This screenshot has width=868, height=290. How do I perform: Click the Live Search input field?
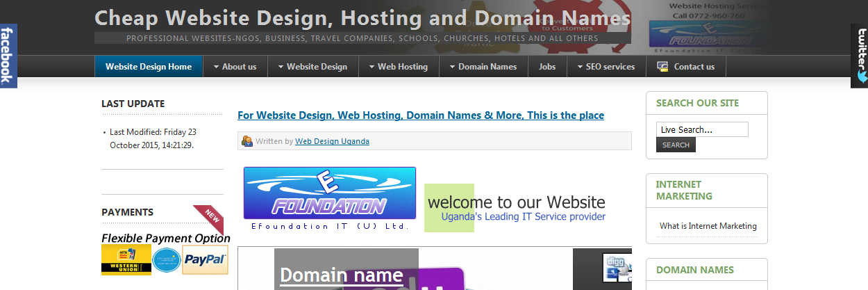point(702,129)
